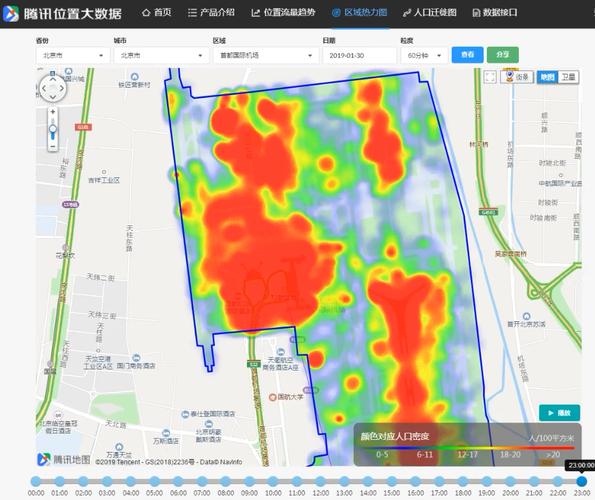Click the green 分享 button
The width and height of the screenshot is (595, 500).
[x=502, y=55]
